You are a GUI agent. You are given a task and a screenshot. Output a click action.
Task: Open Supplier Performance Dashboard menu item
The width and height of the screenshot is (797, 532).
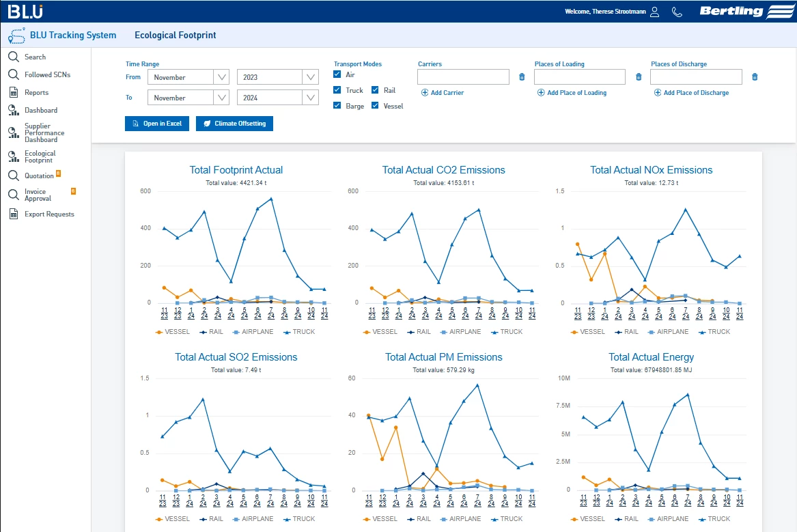coord(44,132)
